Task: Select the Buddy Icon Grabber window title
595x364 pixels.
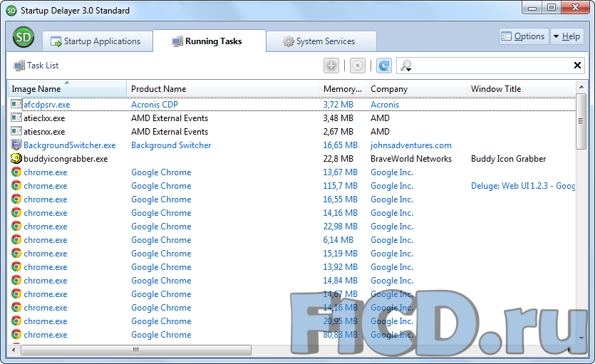Action: pos(509,158)
